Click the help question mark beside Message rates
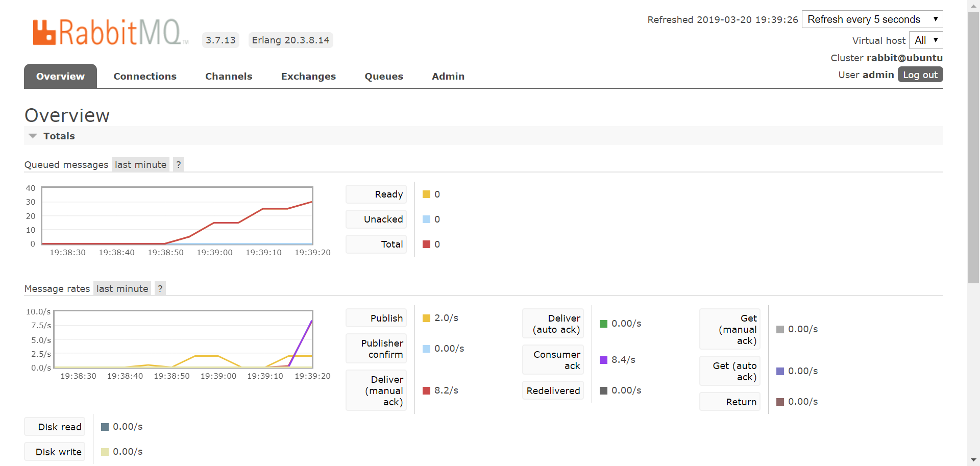 tap(160, 288)
